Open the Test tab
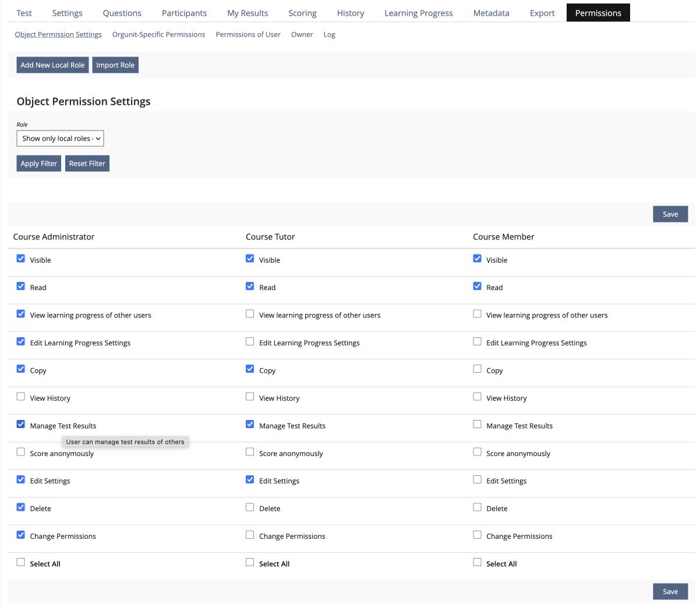This screenshot has height=611, width=700. [24, 13]
